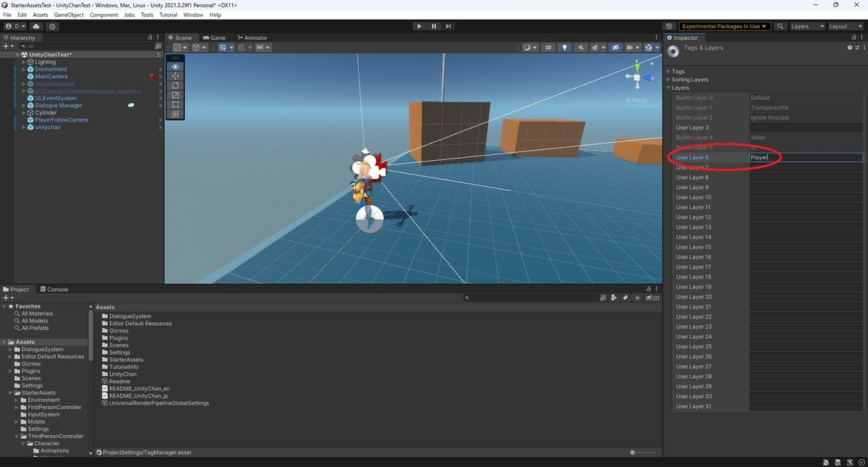868x467 pixels.
Task: Open Unity Cloud services icon
Action: [x=36, y=26]
